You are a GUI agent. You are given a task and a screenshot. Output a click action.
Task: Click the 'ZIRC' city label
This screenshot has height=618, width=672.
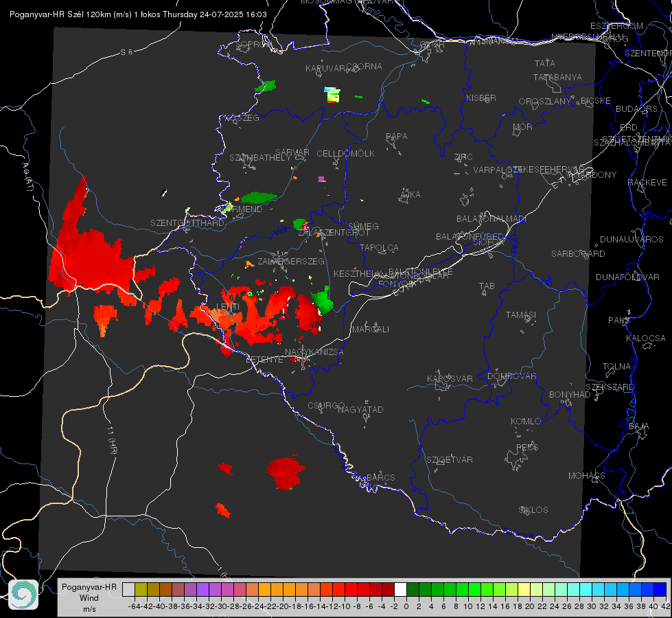coord(463,157)
